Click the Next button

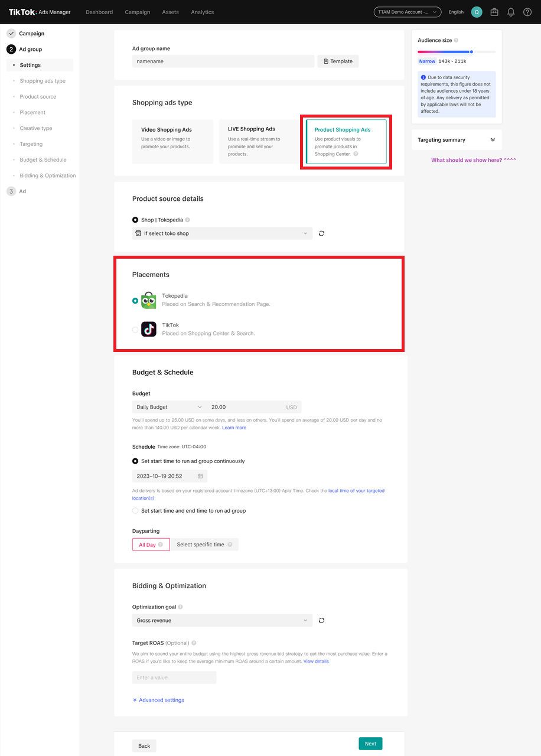tap(370, 744)
